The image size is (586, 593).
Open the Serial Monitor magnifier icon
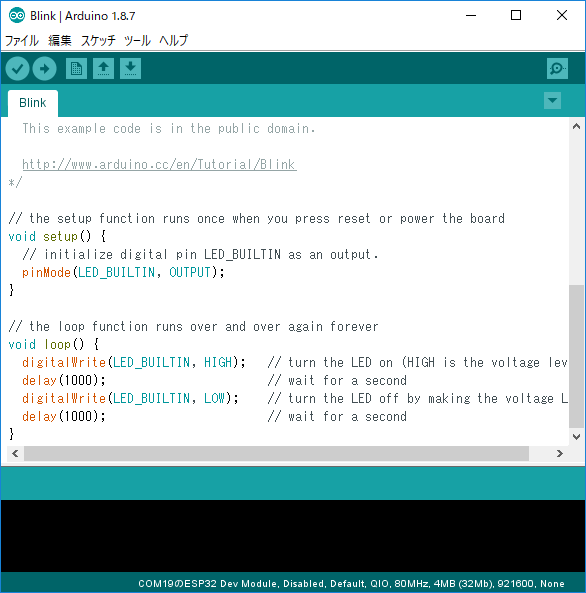pyautogui.click(x=557, y=68)
